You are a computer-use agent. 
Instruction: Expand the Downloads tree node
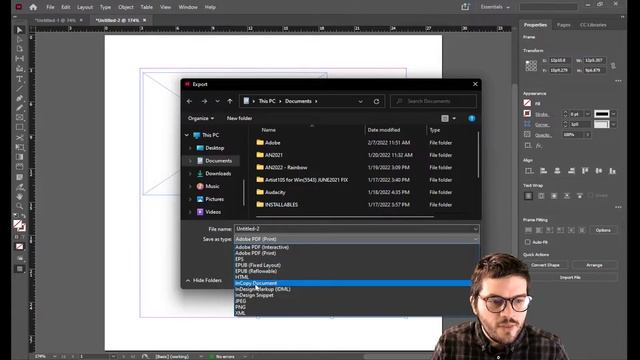190,173
